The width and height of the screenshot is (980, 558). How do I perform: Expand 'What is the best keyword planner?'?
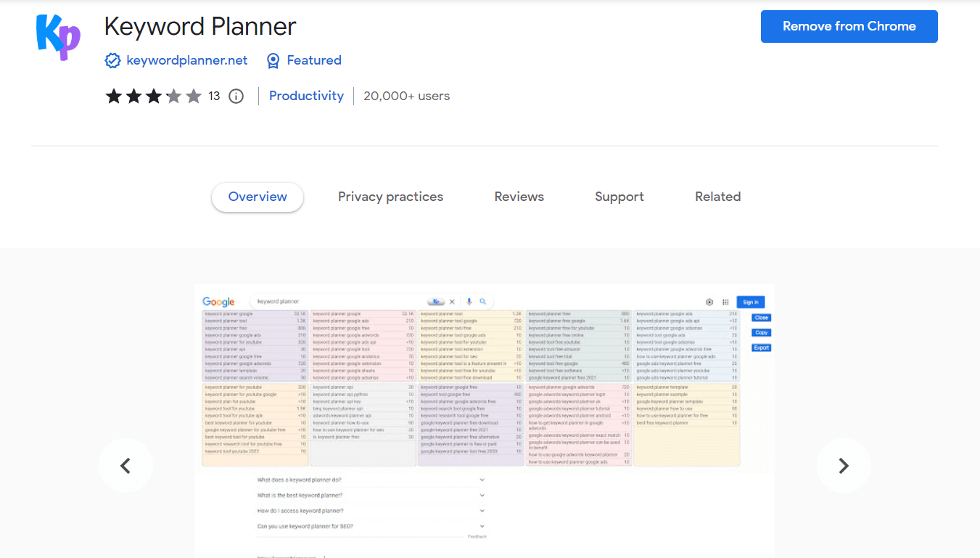click(x=371, y=495)
